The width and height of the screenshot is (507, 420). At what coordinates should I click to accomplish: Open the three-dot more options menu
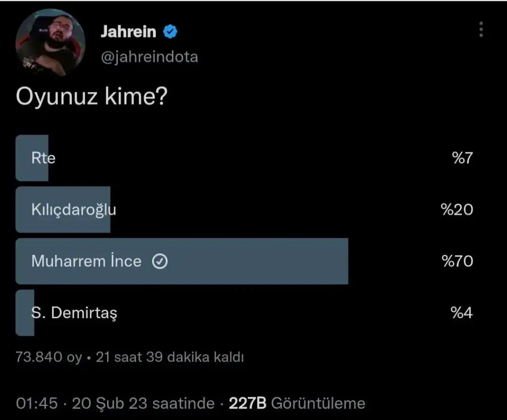tap(480, 30)
